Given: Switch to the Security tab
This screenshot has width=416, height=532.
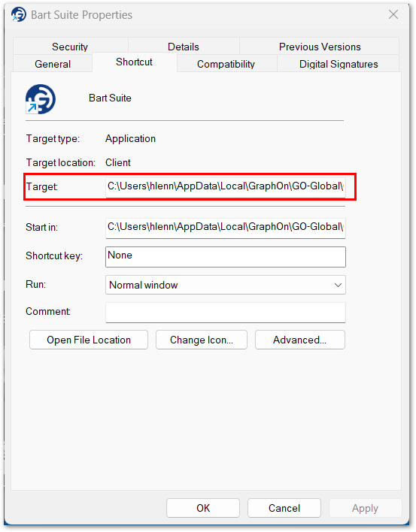Looking at the screenshot, I should point(70,47).
